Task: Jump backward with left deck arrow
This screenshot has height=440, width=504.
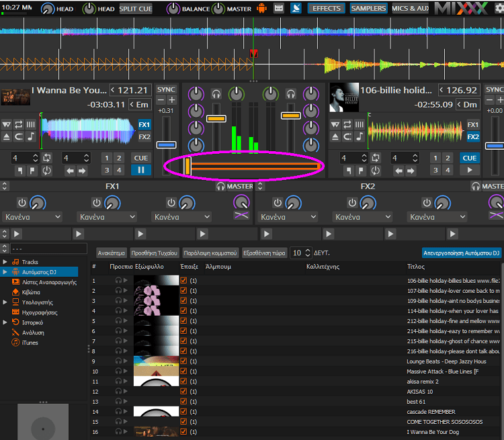Action: pyautogui.click(x=70, y=171)
